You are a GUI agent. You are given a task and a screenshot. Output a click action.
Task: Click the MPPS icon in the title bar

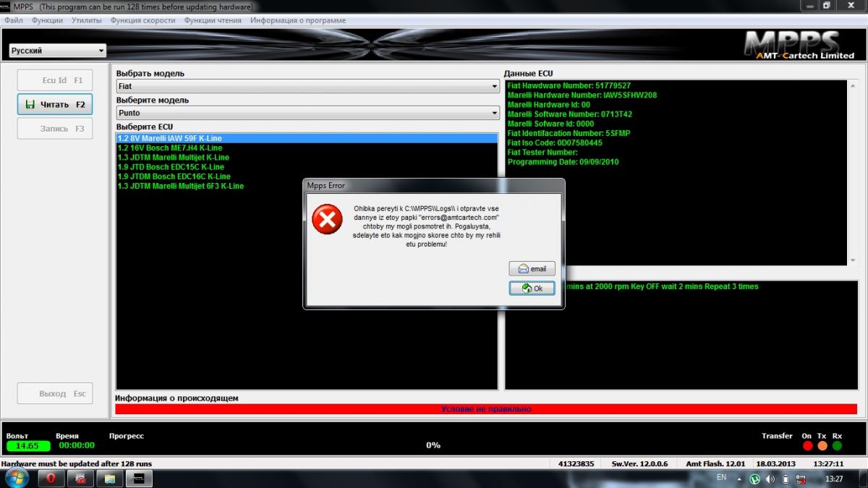pyautogui.click(x=6, y=7)
